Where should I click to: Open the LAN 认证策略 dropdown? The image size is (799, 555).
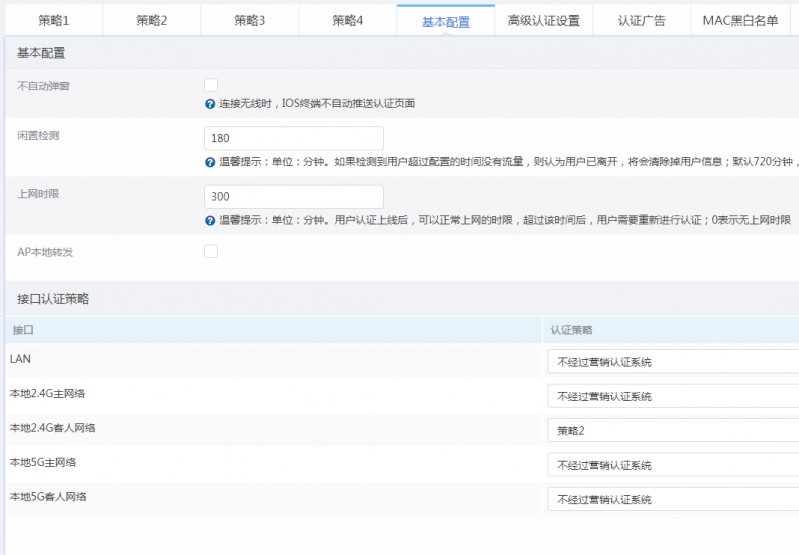(672, 362)
